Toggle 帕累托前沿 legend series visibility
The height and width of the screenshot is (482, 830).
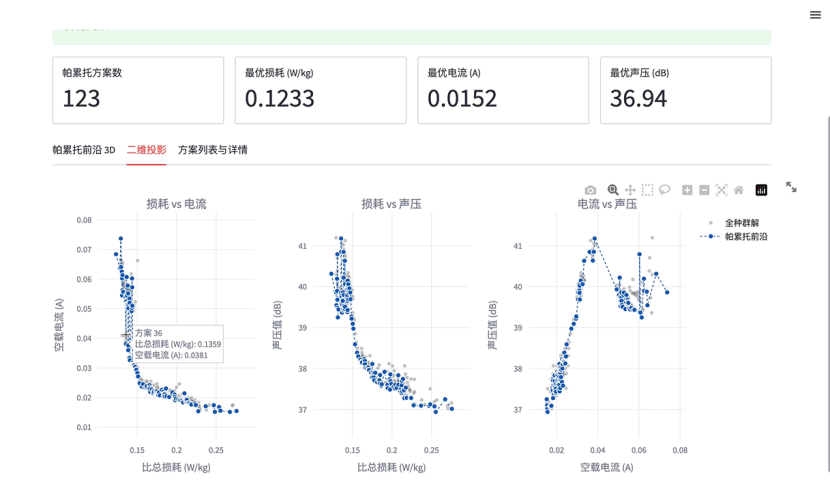coord(734,237)
